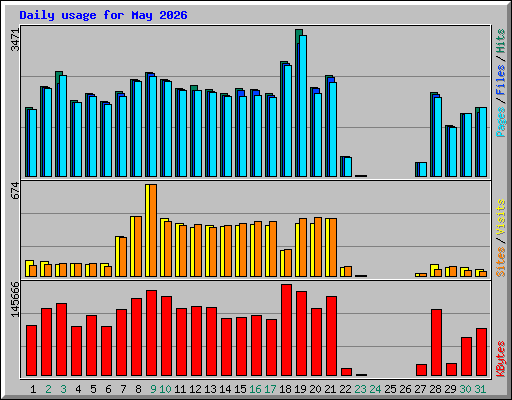Click the Sites legend label
Screen dimensions: 512x400
501,262
